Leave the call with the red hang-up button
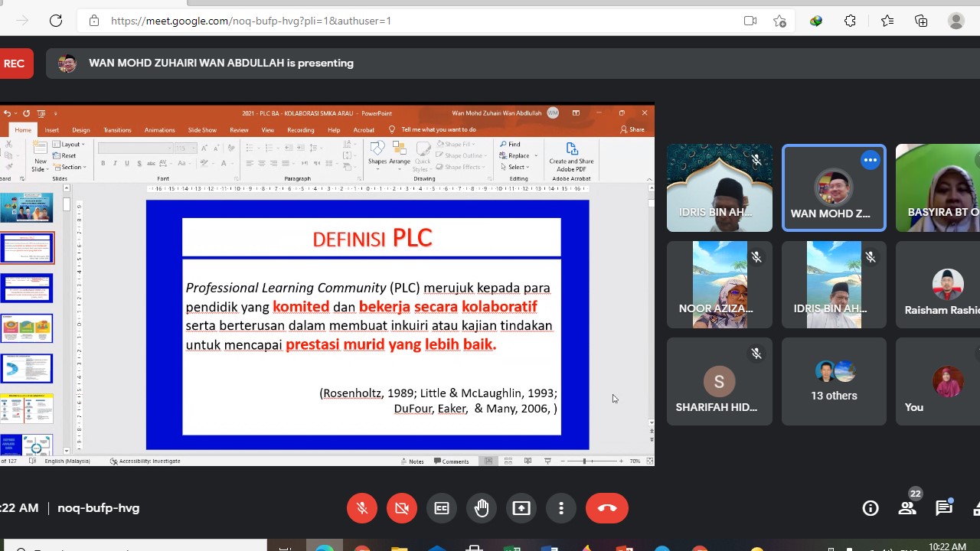This screenshot has height=551, width=980. [x=607, y=508]
